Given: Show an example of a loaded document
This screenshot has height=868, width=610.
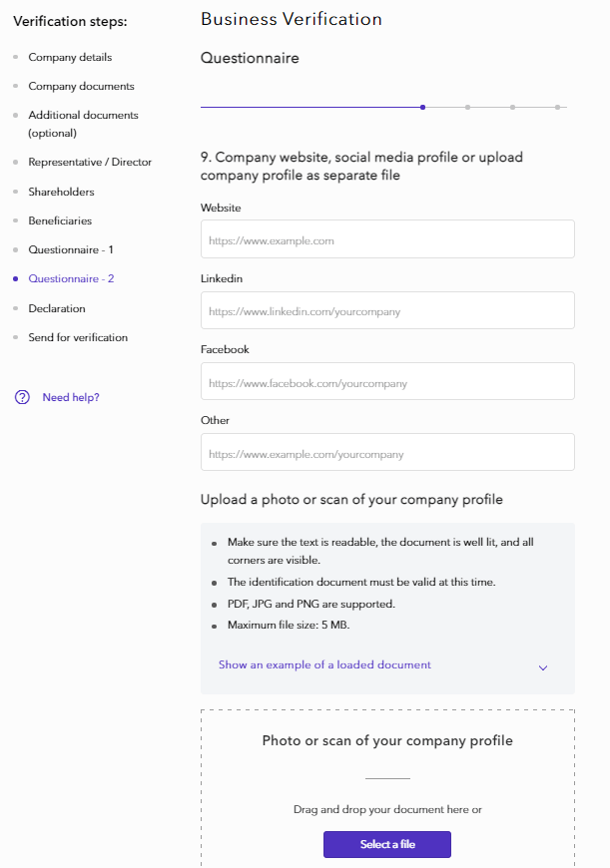Looking at the screenshot, I should 324,665.
